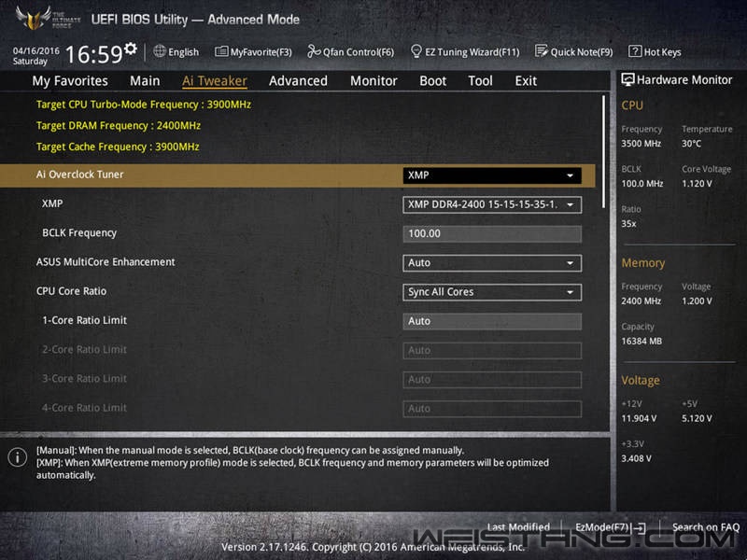Click the MyFavorite list icon
Image resolution: width=747 pixels, height=560 pixels.
coord(221,51)
